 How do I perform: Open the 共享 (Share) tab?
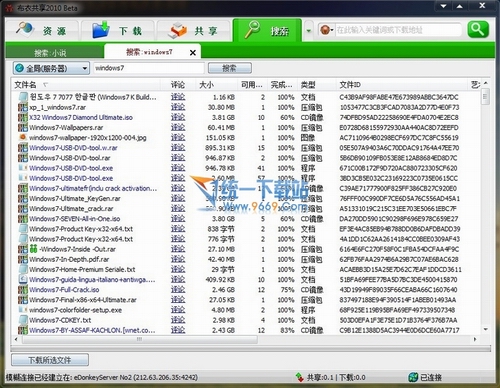pos(194,31)
